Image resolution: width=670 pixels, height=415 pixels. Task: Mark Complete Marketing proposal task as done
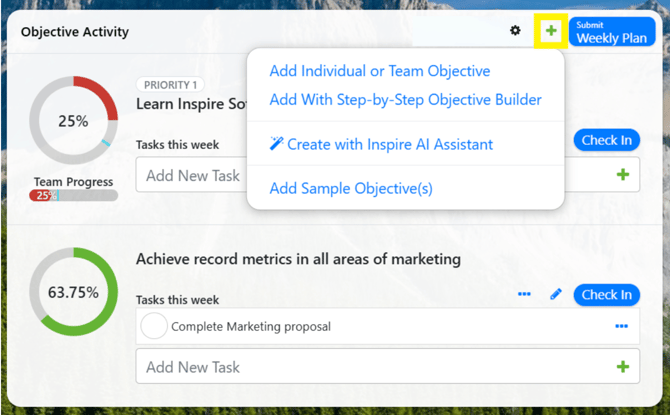[x=154, y=326]
